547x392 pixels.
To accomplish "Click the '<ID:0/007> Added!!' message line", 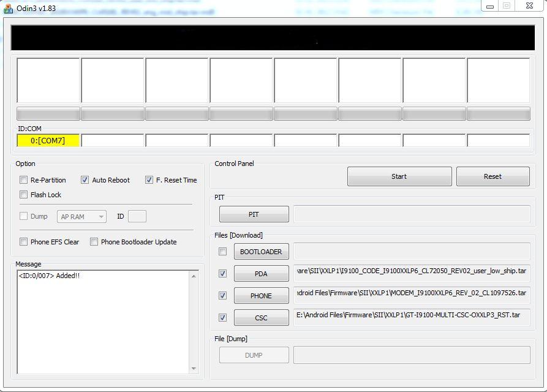I will pos(49,276).
